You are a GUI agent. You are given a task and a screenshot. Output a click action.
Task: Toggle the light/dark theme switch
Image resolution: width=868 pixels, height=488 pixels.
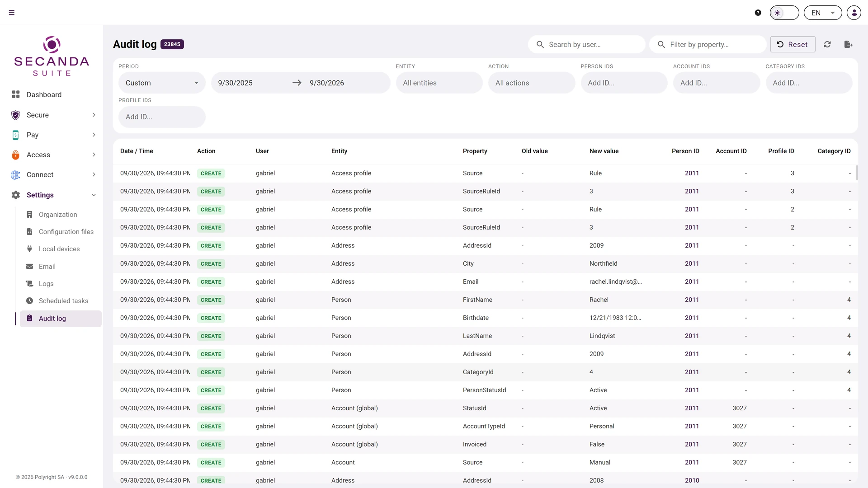pyautogui.click(x=784, y=13)
